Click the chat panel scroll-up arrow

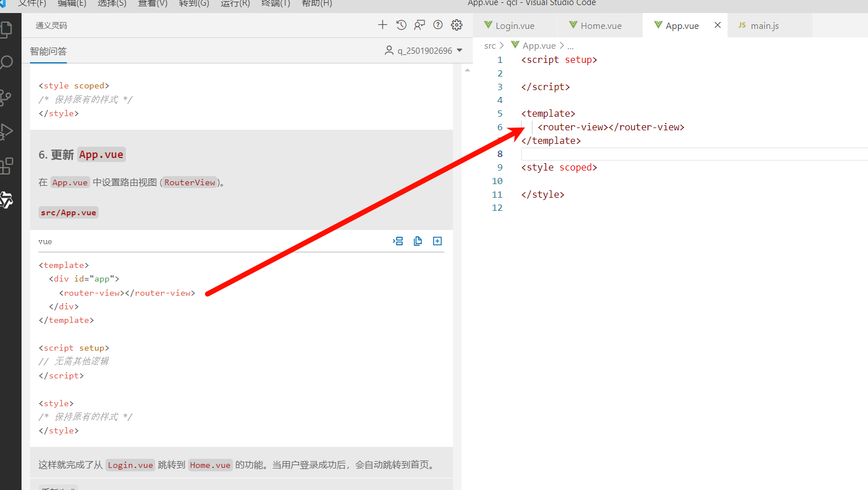[x=467, y=70]
